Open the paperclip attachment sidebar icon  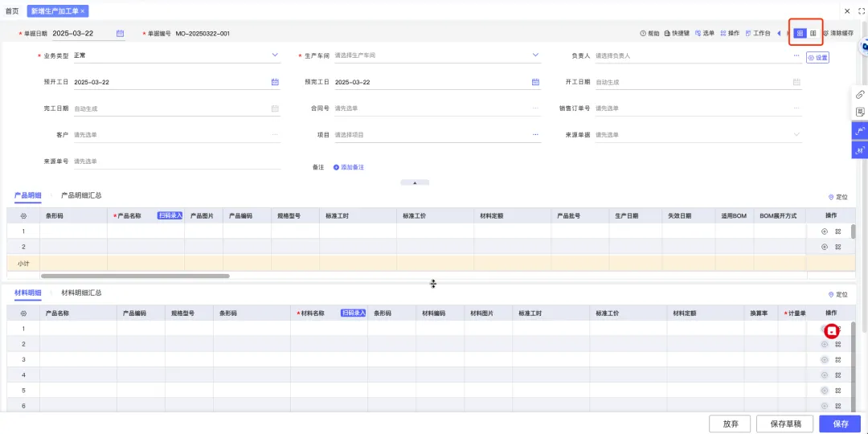pos(860,94)
